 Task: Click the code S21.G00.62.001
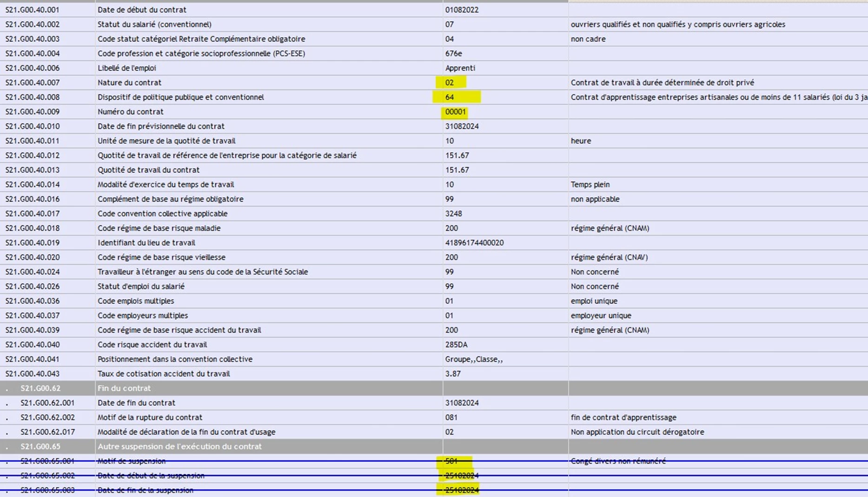pos(47,403)
